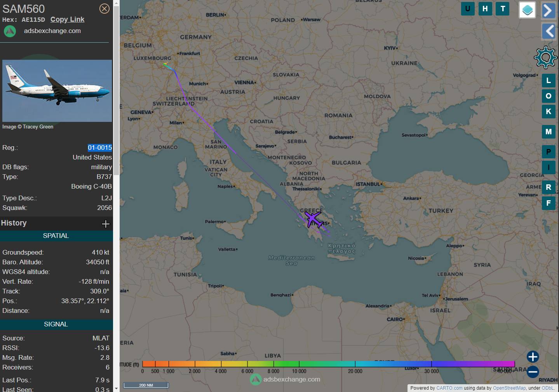Toggle the T map button
559x392 pixels.
click(503, 9)
